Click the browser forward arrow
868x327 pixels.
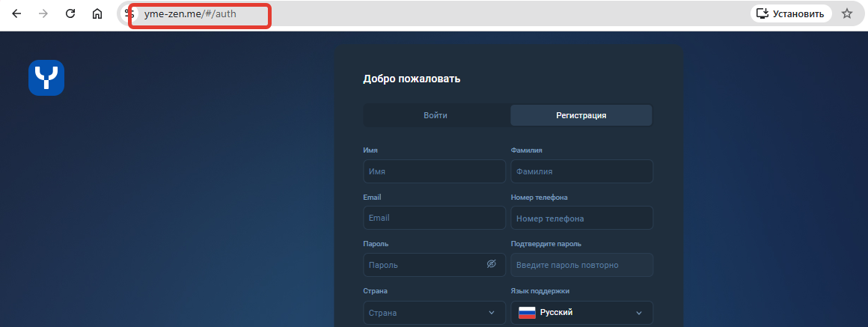click(x=43, y=13)
